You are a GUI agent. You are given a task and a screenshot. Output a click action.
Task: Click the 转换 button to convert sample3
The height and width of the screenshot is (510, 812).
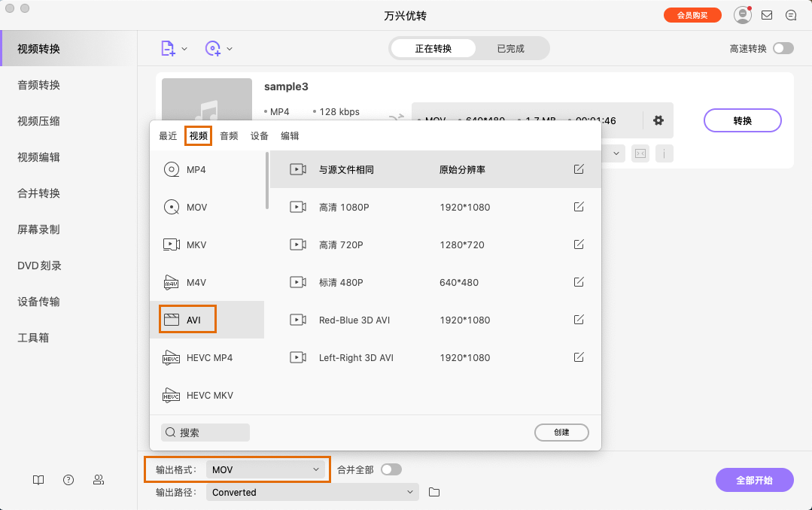tap(742, 120)
